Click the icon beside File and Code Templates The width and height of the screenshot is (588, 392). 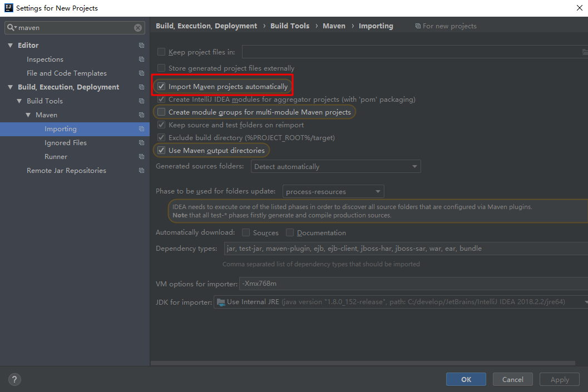(141, 73)
